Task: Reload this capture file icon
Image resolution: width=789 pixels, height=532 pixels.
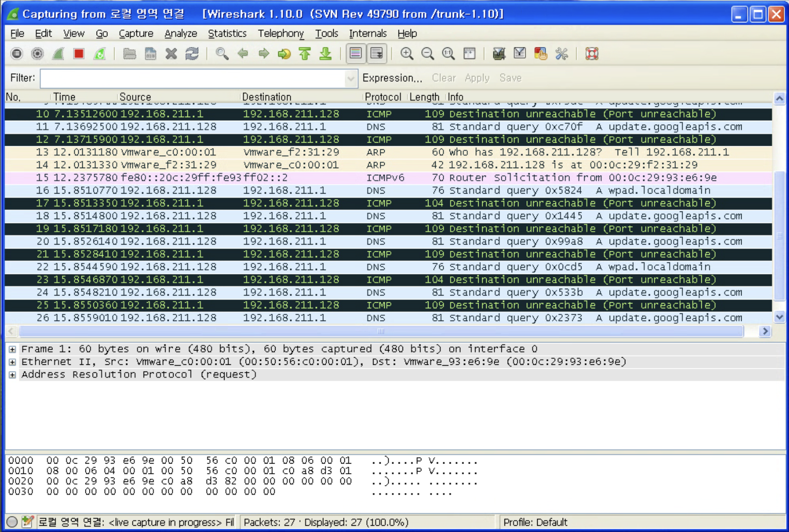Action: click(x=192, y=54)
